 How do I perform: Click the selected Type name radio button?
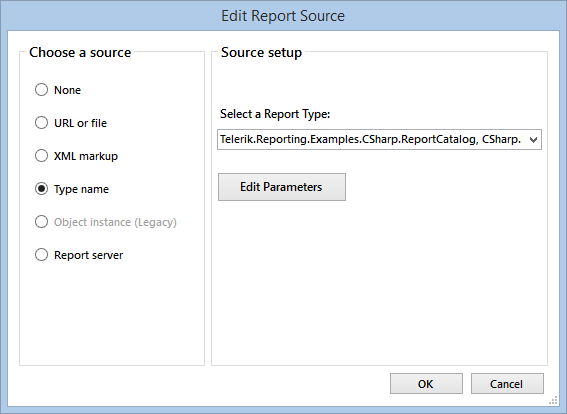pyautogui.click(x=41, y=189)
